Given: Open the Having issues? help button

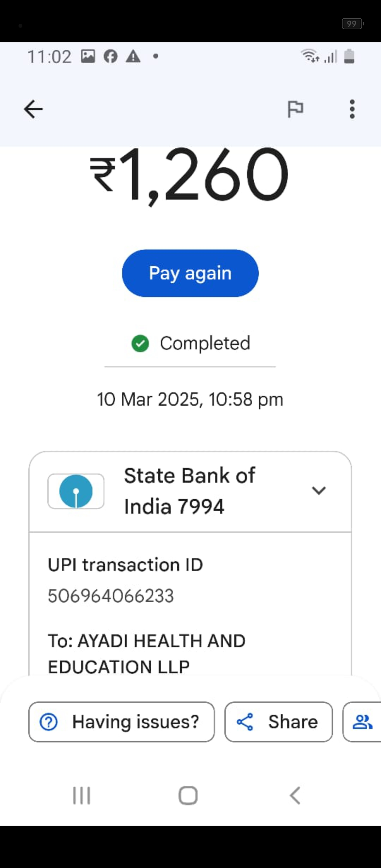Looking at the screenshot, I should click(121, 722).
